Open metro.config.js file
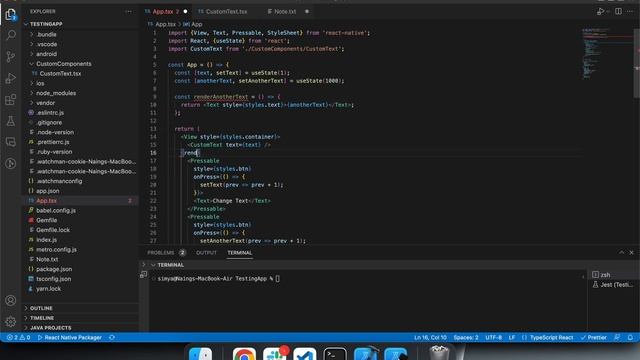 pos(56,249)
